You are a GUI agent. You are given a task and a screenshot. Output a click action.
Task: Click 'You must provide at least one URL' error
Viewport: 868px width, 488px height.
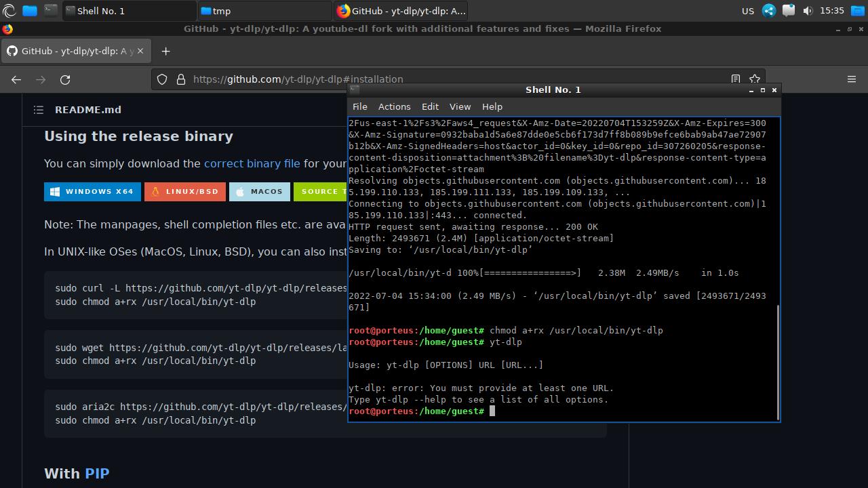click(481, 388)
